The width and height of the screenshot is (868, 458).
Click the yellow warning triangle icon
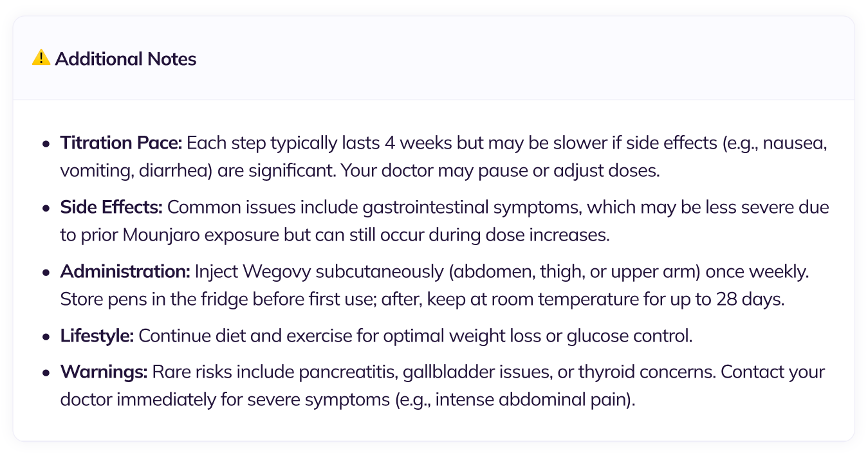click(x=41, y=58)
